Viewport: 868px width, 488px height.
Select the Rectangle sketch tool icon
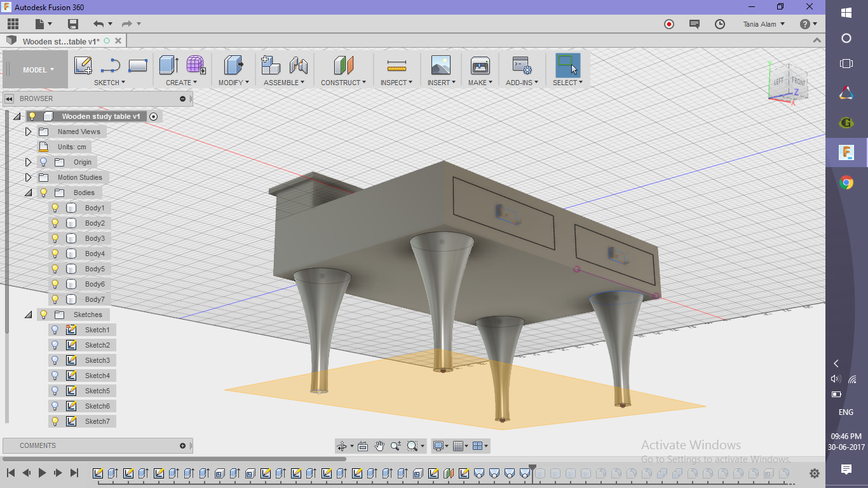pyautogui.click(x=138, y=65)
